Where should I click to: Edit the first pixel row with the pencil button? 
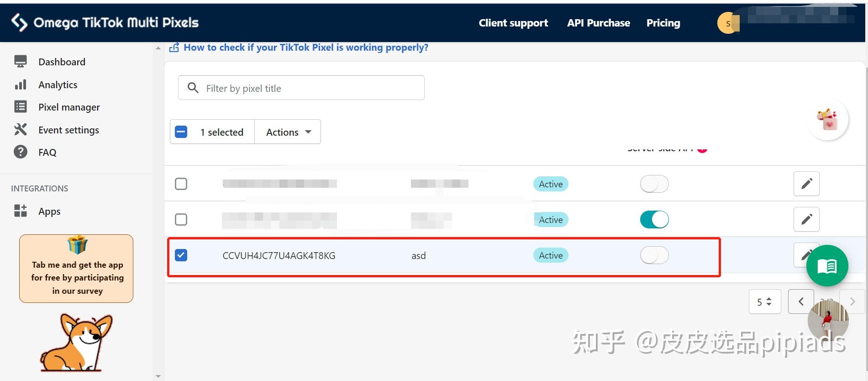(806, 184)
